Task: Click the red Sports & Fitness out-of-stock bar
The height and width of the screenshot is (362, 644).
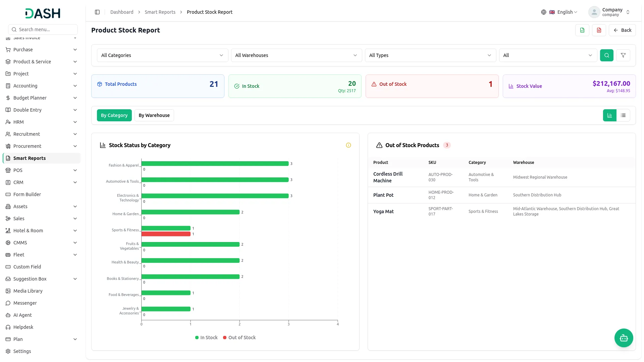Action: pos(166,234)
